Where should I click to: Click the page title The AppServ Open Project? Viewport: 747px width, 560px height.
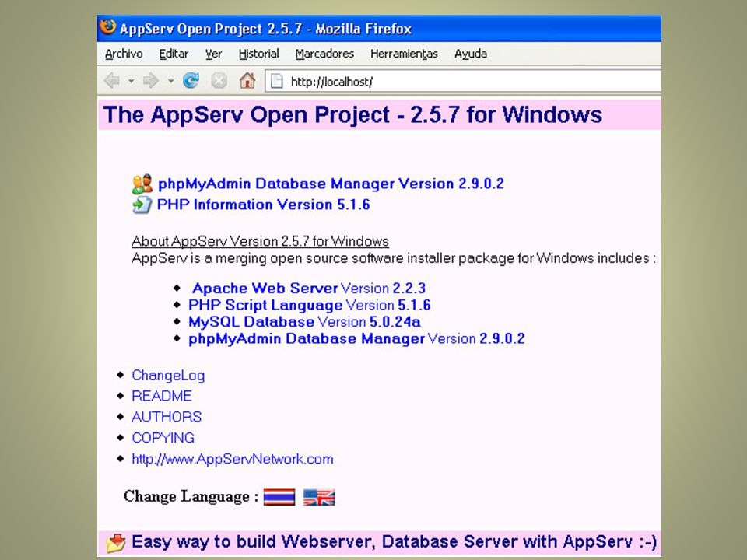(x=352, y=115)
